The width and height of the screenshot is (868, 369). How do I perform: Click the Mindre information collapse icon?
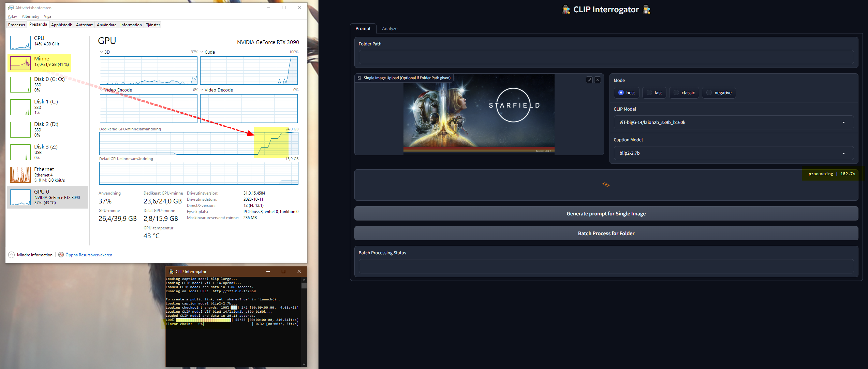pyautogui.click(x=12, y=255)
